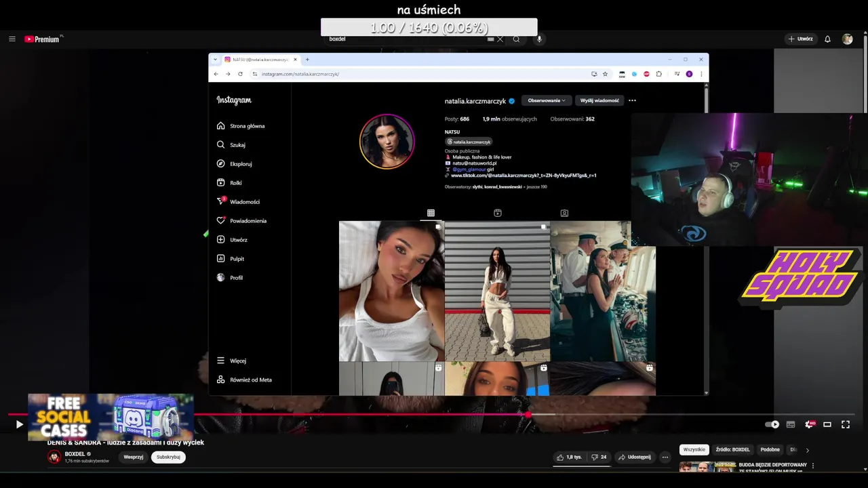Image resolution: width=868 pixels, height=488 pixels.
Task: Select the tagged photos tab
Action: 564,213
